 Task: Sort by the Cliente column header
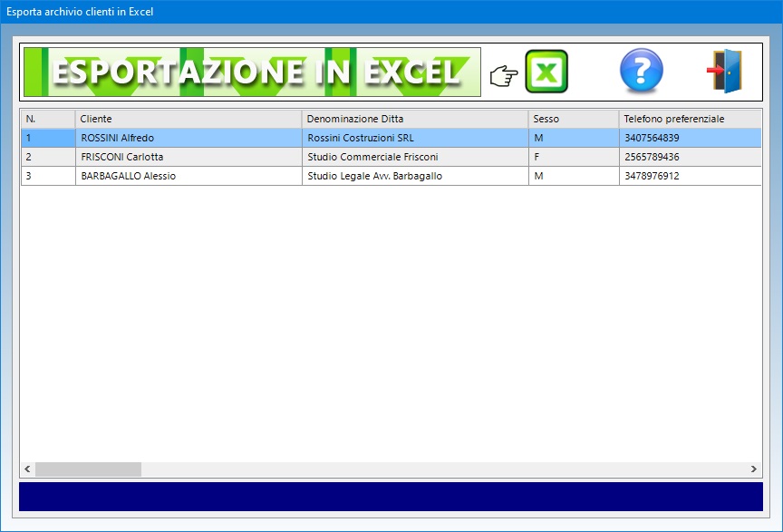[188, 119]
